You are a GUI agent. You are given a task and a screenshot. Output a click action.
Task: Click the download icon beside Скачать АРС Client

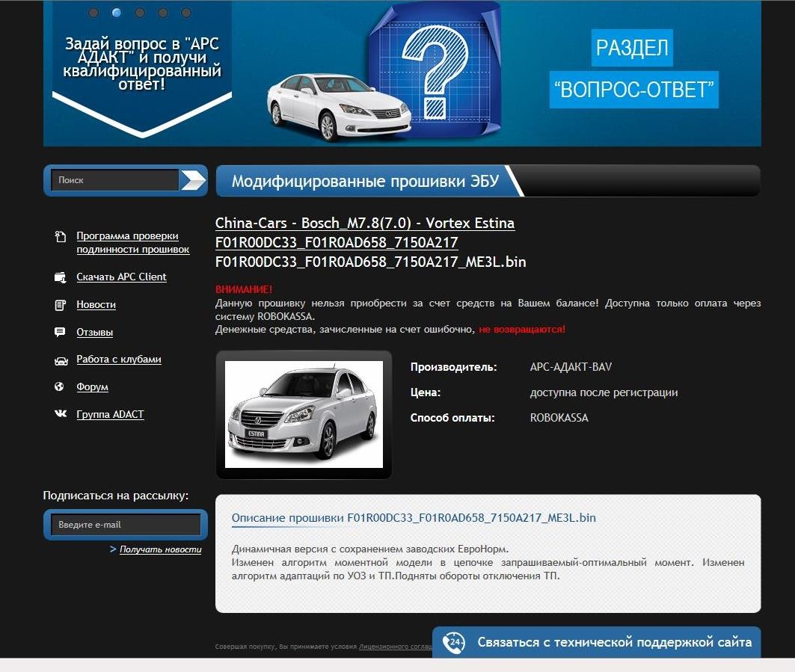tap(61, 277)
